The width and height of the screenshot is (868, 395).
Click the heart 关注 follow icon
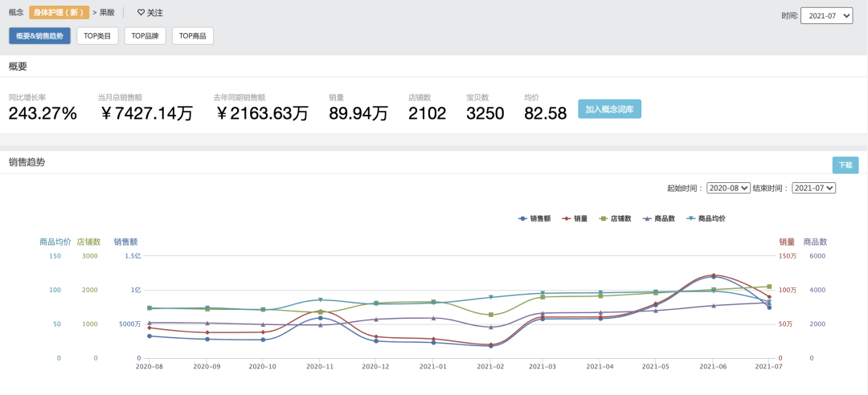[141, 13]
